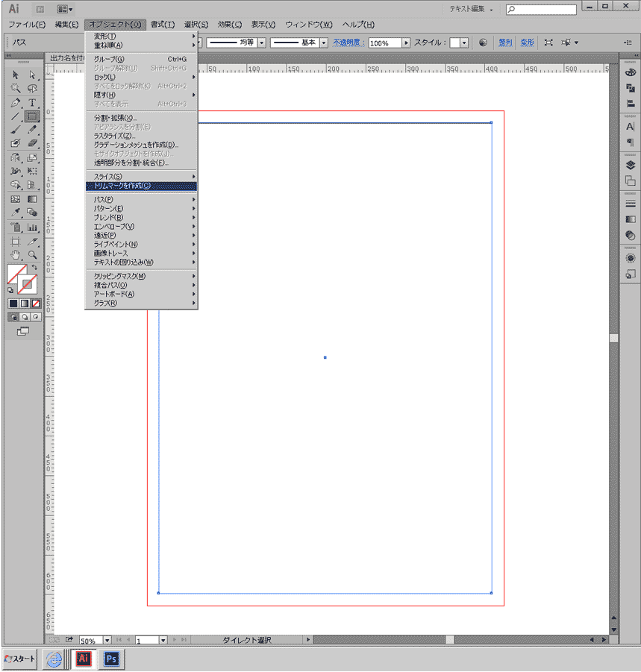Select the Type tool
This screenshot has width=641, height=672.
coord(32,102)
